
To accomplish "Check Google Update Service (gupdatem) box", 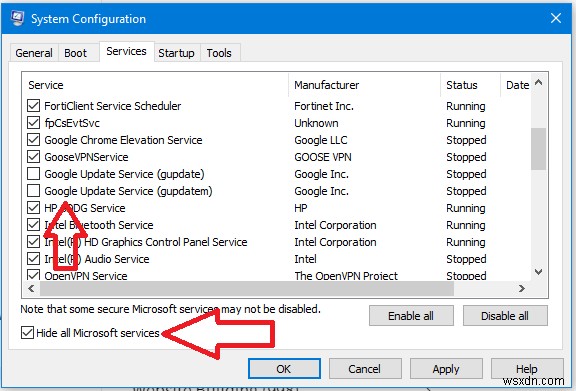I will pyautogui.click(x=33, y=191).
